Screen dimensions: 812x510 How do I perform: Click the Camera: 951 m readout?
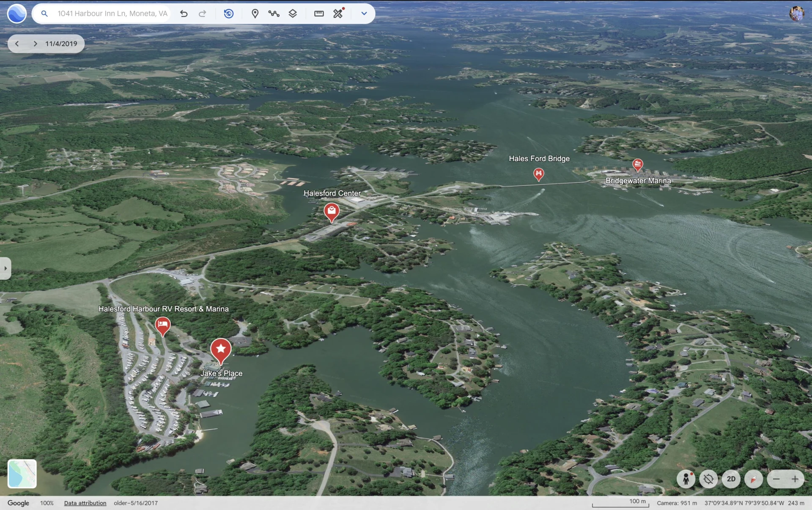click(x=677, y=503)
